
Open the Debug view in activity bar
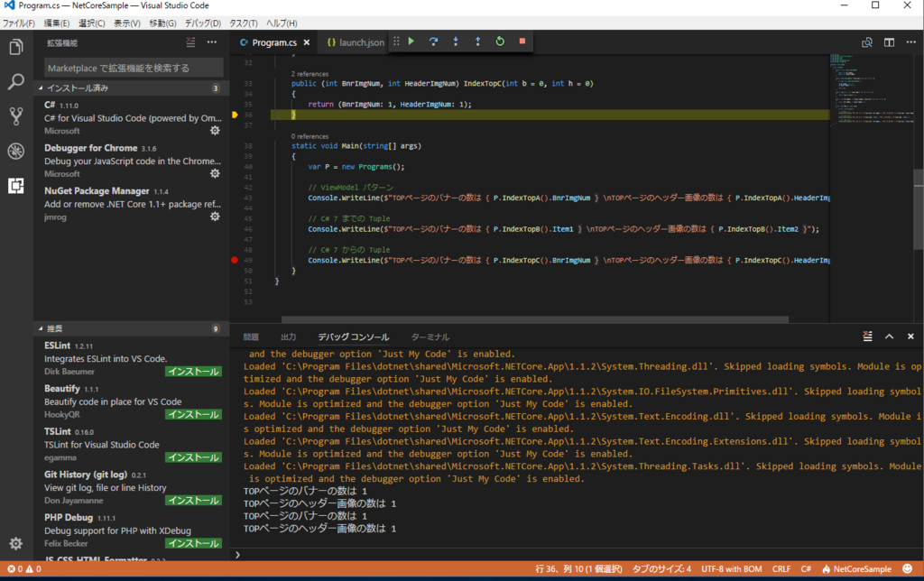pos(16,151)
